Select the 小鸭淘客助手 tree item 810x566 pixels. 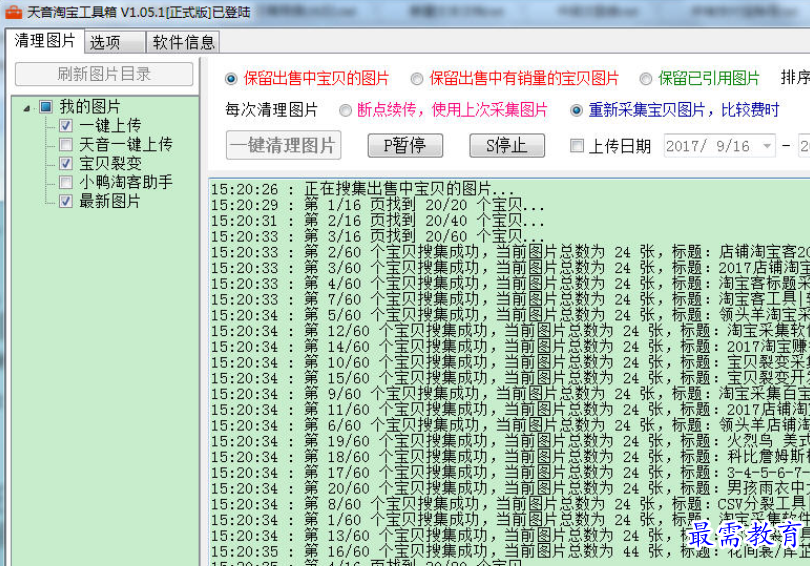(126, 182)
